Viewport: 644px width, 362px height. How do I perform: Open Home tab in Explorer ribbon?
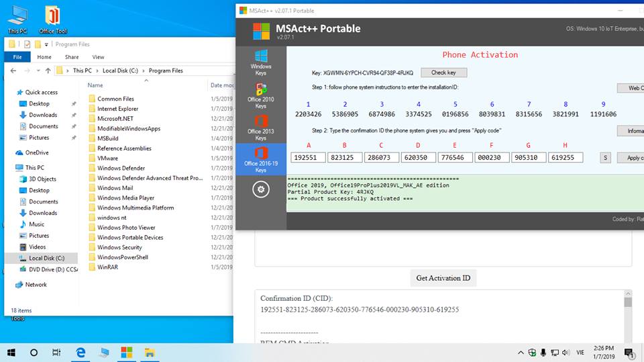coord(44,57)
